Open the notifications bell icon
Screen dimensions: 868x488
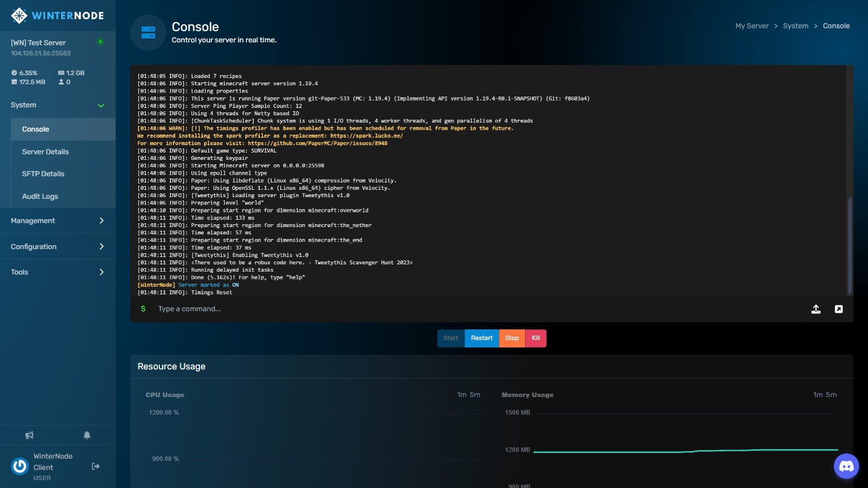click(x=87, y=435)
